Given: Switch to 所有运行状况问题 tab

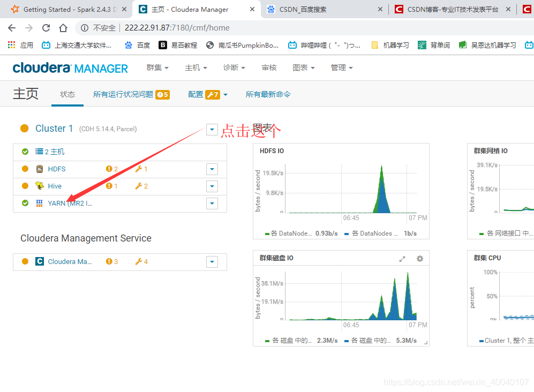Looking at the screenshot, I should pos(131,94).
